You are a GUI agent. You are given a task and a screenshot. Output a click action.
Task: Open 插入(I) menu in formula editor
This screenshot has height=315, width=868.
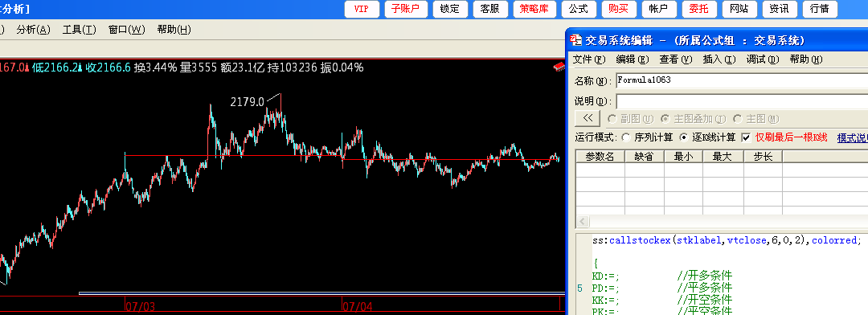[x=719, y=59]
